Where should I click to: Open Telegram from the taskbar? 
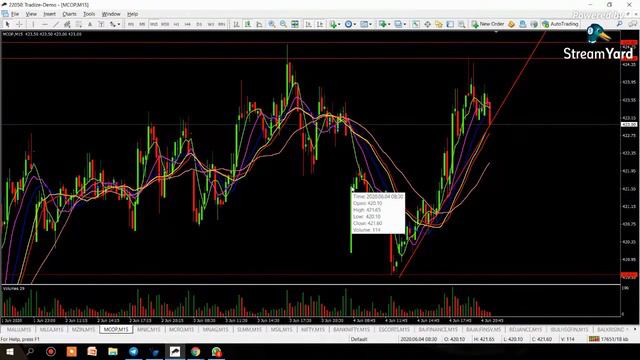click(x=133, y=351)
